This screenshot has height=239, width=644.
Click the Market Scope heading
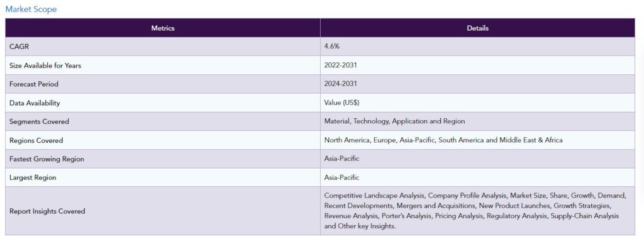click(x=31, y=9)
